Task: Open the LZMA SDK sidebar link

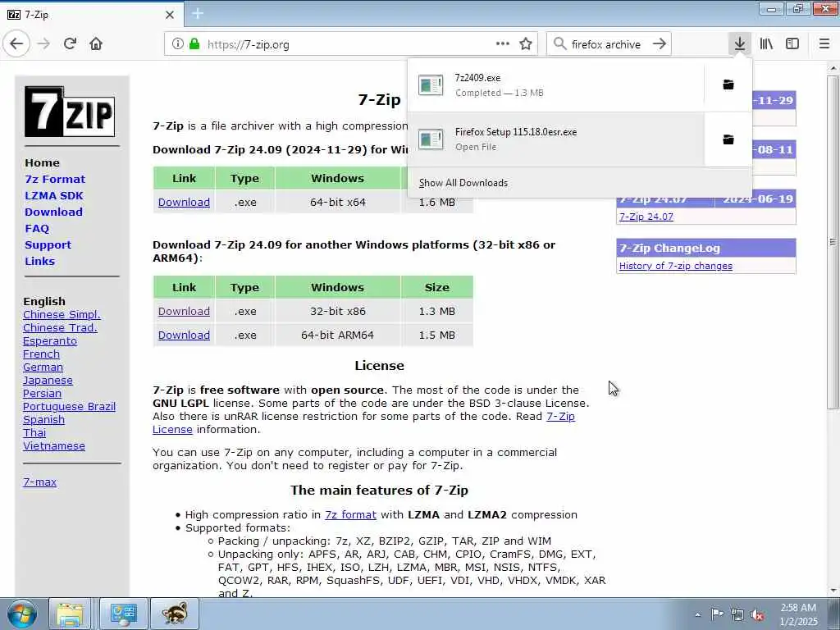Action: pos(53,195)
